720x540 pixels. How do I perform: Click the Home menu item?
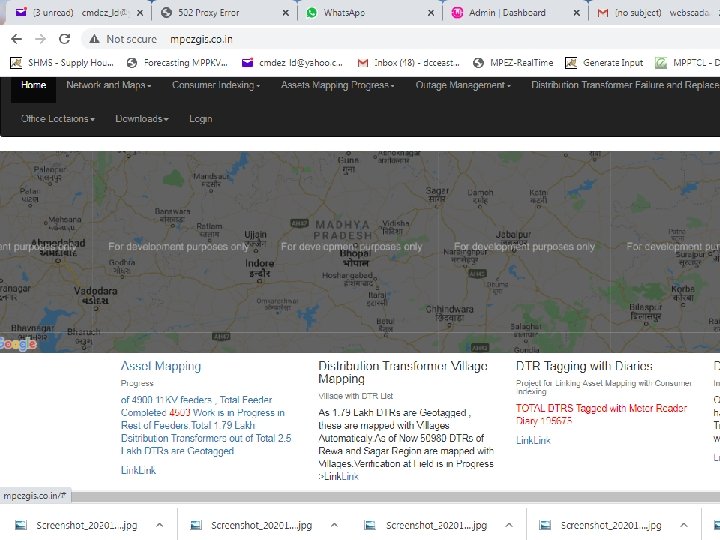(x=34, y=85)
